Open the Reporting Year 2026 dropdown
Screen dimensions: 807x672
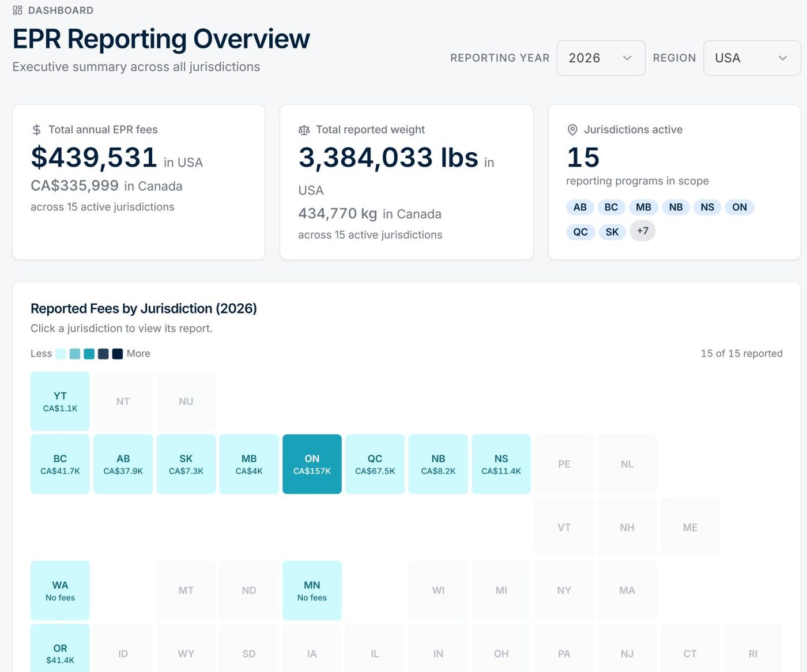pyautogui.click(x=601, y=58)
